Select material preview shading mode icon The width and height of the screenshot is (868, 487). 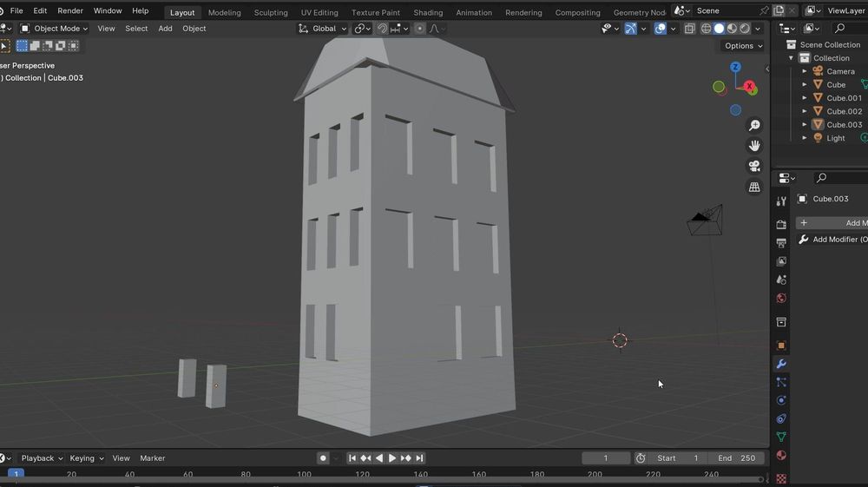point(732,29)
